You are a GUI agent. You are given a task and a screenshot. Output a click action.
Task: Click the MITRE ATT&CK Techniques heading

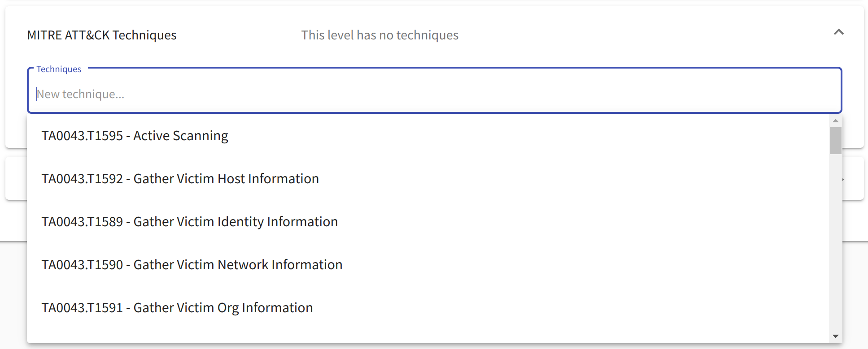pyautogui.click(x=102, y=35)
